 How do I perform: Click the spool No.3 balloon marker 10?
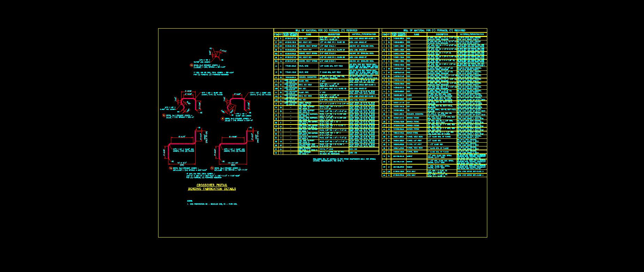(x=171, y=168)
